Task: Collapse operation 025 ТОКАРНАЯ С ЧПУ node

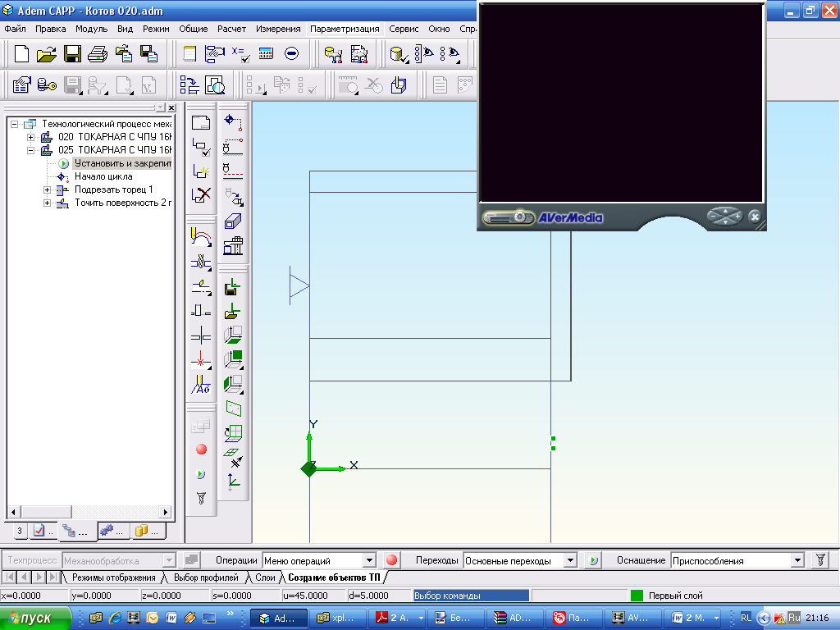Action: pyautogui.click(x=31, y=151)
